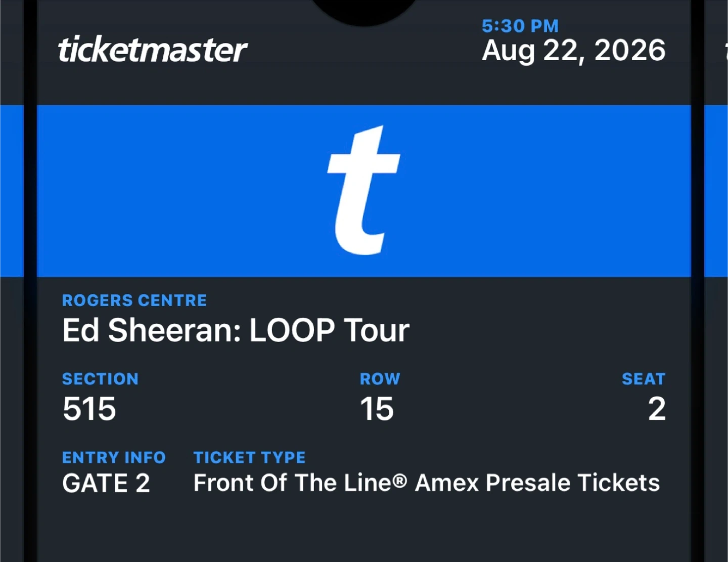Select seat number 2
This screenshot has height=562, width=728.
(x=657, y=409)
